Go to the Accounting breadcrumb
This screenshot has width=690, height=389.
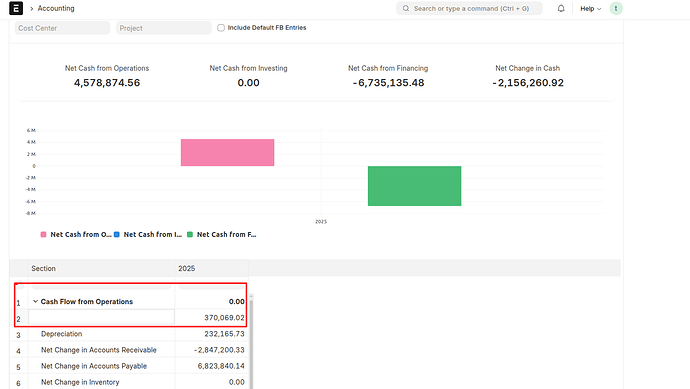pyautogui.click(x=56, y=8)
